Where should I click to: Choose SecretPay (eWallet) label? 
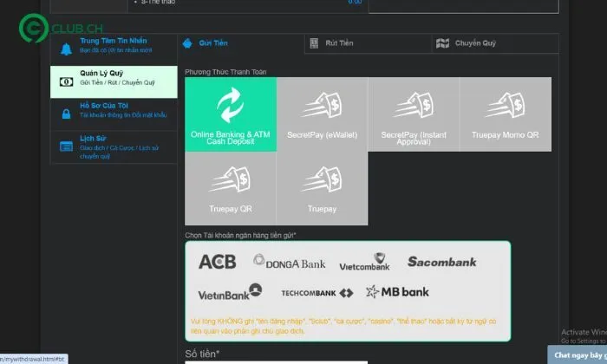[322, 135]
